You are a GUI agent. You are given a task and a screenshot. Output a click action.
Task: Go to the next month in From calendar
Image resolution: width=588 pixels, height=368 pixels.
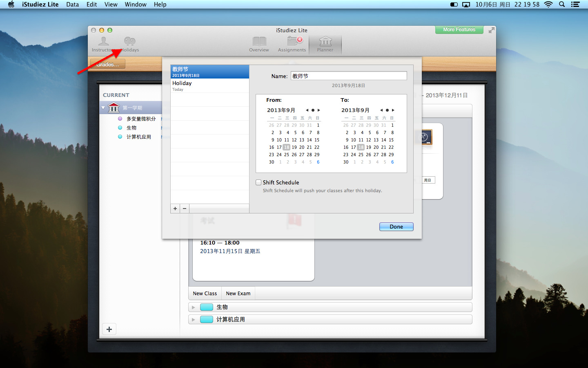point(318,110)
